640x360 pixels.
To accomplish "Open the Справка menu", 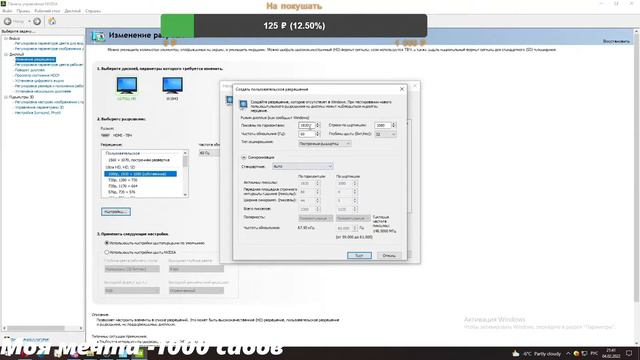I will (x=93, y=11).
